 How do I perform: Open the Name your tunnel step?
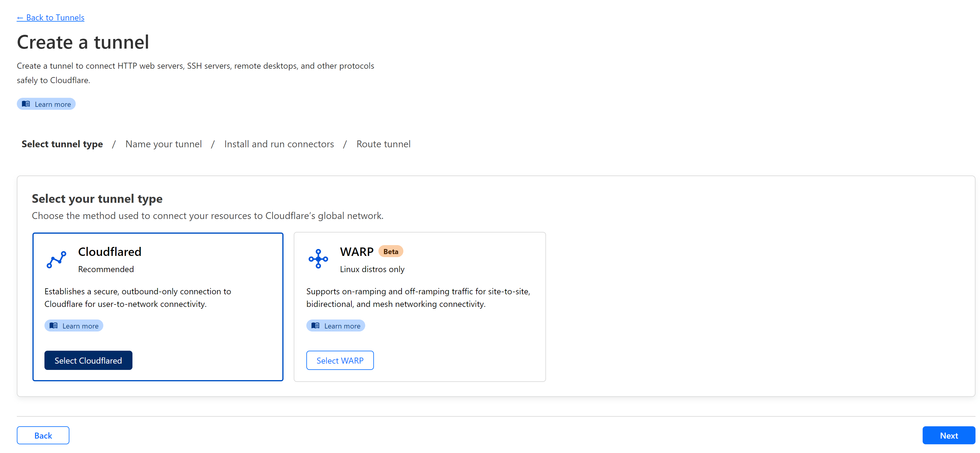164,144
